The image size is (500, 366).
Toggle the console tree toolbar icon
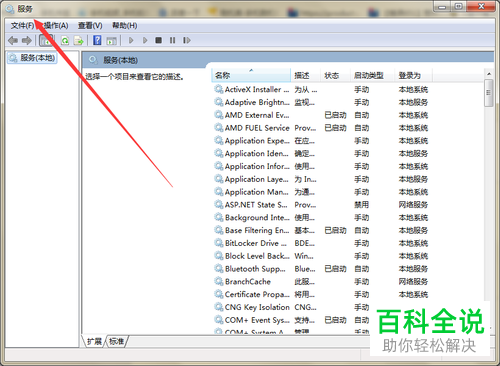point(46,40)
